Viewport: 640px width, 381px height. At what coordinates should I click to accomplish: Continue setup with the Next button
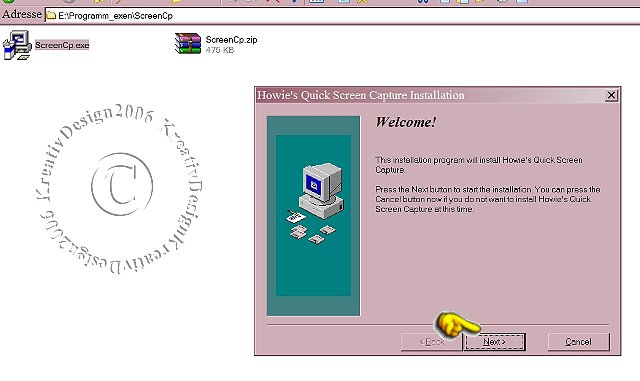tap(494, 342)
